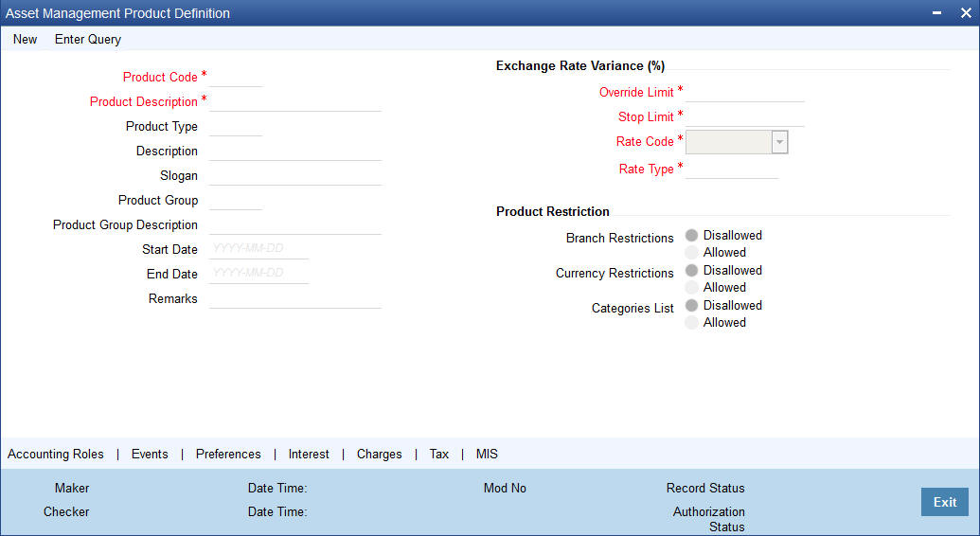Focus the Product Code input field

236,77
